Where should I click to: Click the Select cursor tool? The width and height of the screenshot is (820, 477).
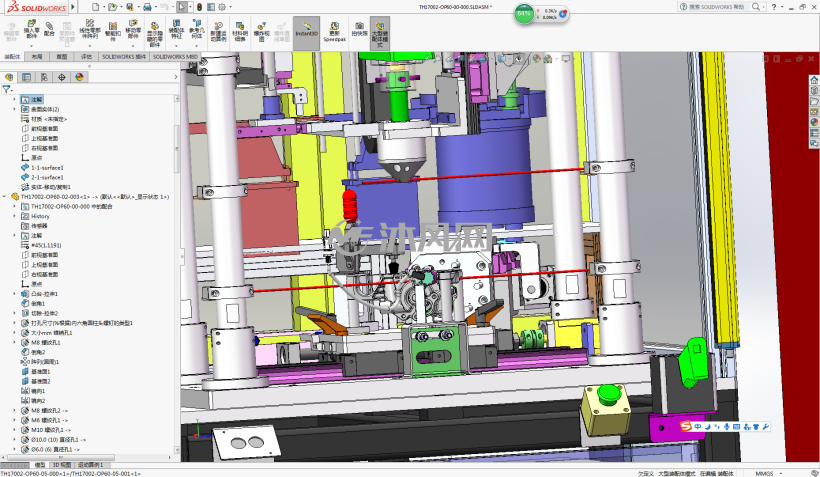click(x=181, y=7)
